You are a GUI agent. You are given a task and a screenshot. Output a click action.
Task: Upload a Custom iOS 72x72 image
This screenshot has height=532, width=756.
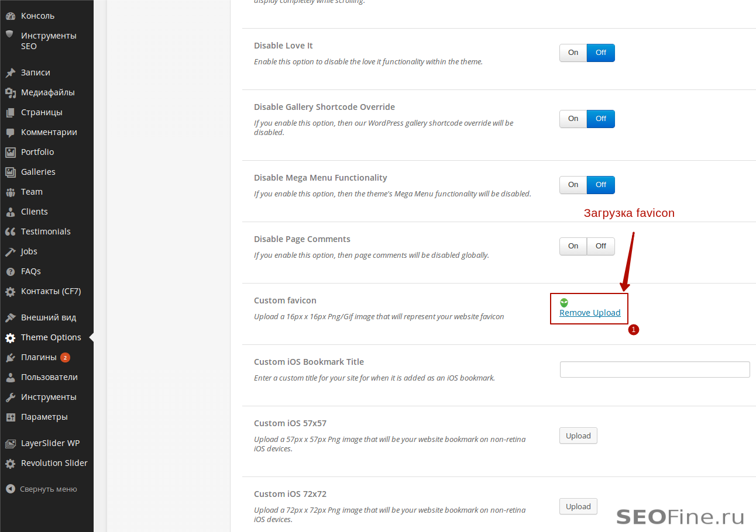tap(578, 507)
